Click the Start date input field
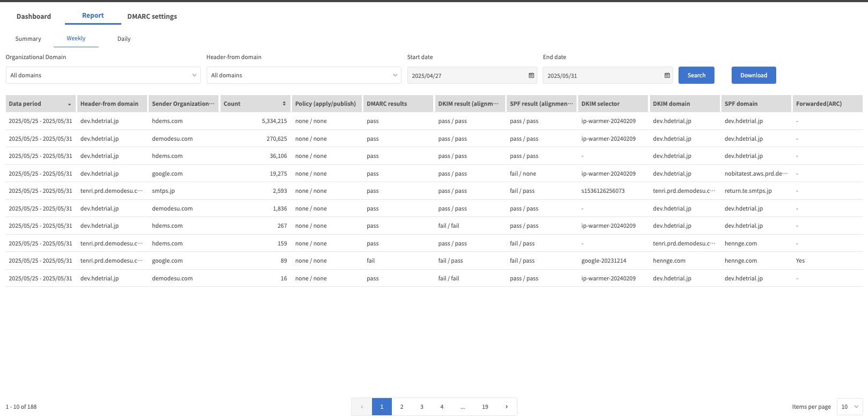868x419 pixels. coord(472,76)
